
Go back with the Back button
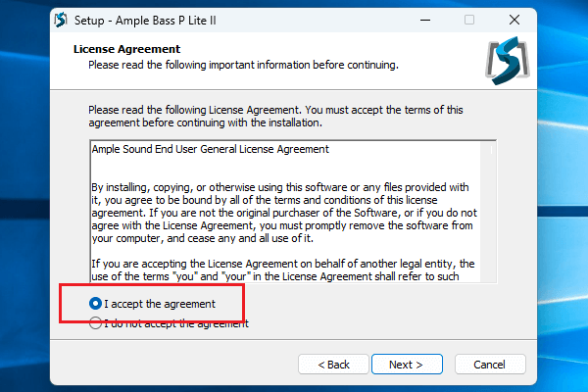point(333,365)
